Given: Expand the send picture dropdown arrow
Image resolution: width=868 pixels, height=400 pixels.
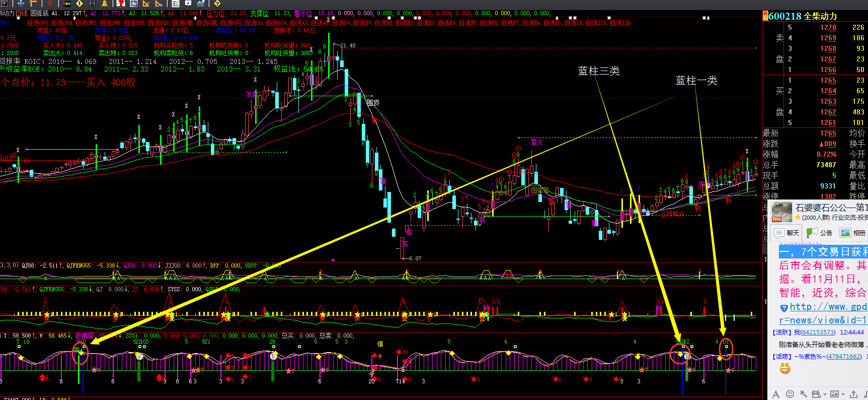Looking at the screenshot, I should tap(843, 394).
